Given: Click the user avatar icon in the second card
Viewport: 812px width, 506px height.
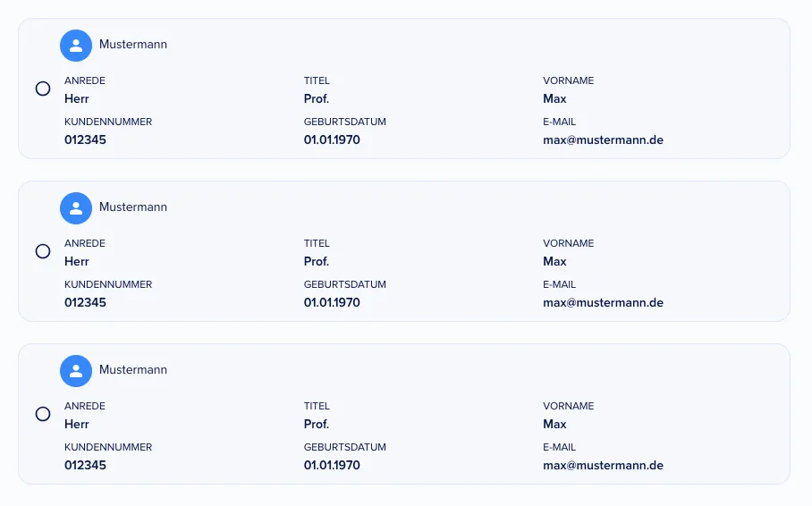Looking at the screenshot, I should coord(76,208).
